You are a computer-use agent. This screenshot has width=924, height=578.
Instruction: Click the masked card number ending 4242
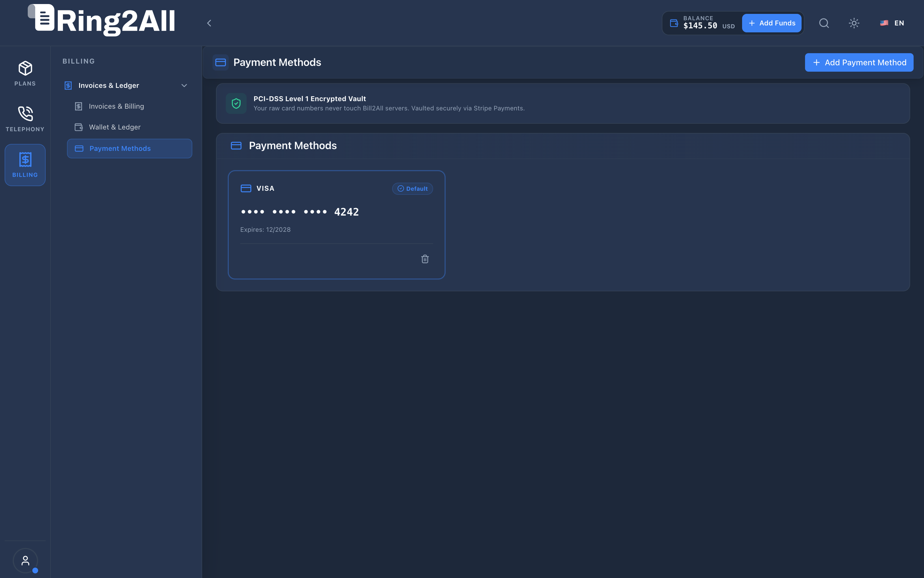(x=300, y=212)
